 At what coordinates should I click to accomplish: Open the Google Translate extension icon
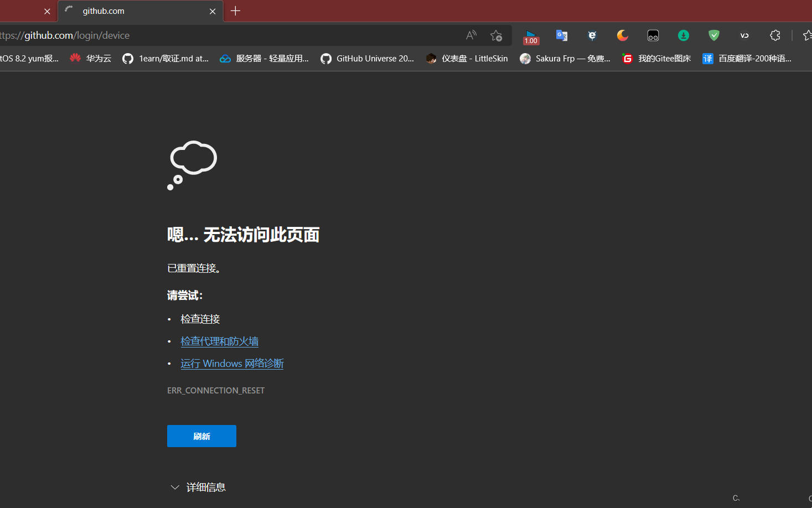pyautogui.click(x=562, y=35)
